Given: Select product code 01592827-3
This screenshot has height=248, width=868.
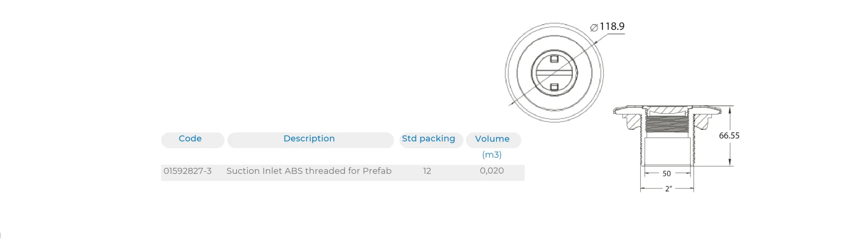Looking at the screenshot, I should 188,171.
